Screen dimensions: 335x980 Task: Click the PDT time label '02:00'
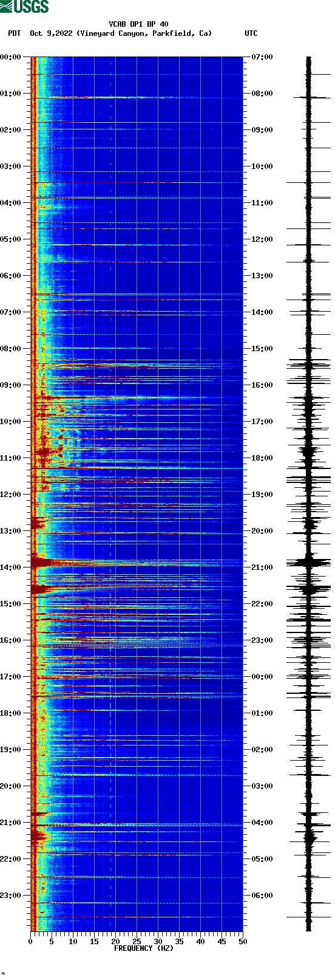point(11,130)
